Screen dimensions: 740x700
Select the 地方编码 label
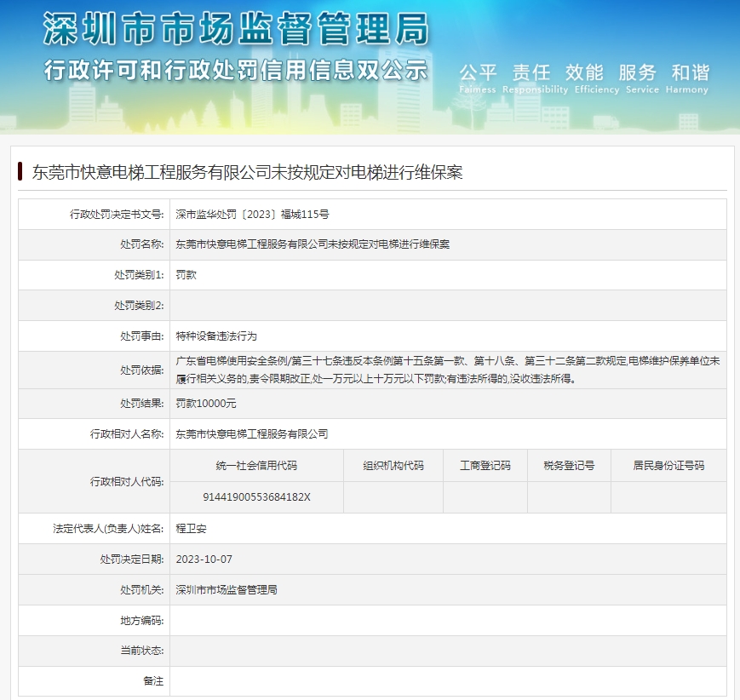[x=142, y=621]
